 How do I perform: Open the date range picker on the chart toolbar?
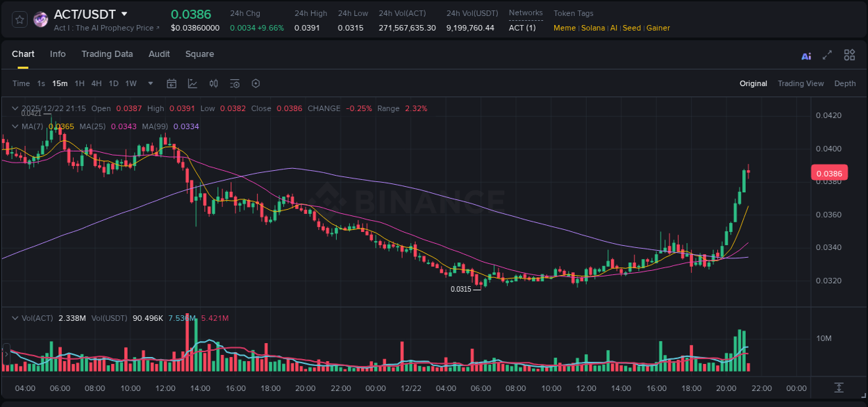tap(172, 83)
